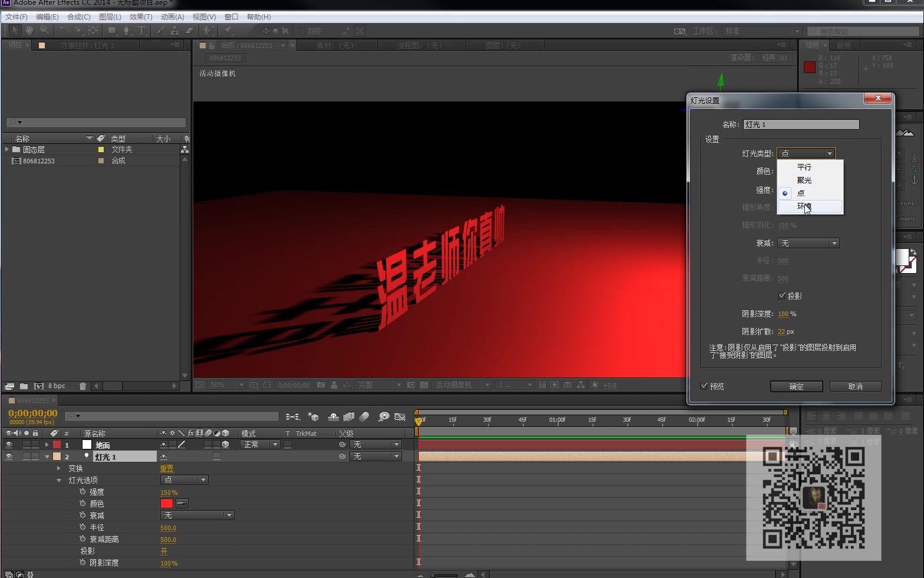
Task: Expand the 固态层 folder in the Project panel
Action: point(6,150)
